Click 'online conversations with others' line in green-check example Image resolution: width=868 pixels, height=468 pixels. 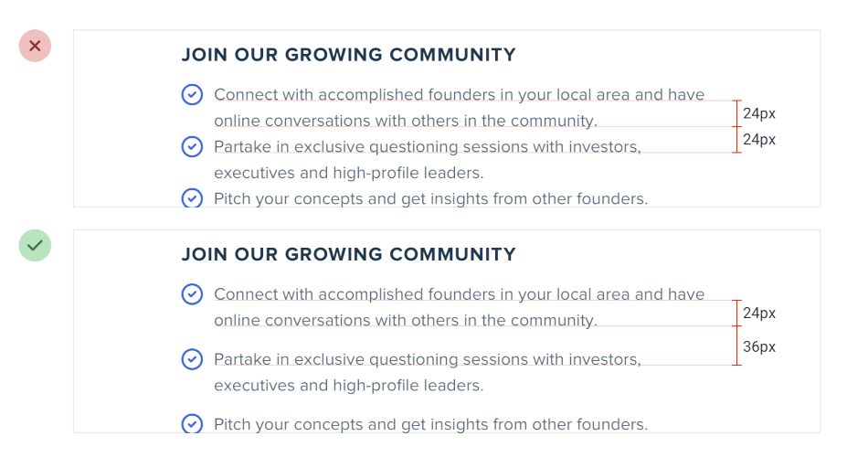(405, 320)
